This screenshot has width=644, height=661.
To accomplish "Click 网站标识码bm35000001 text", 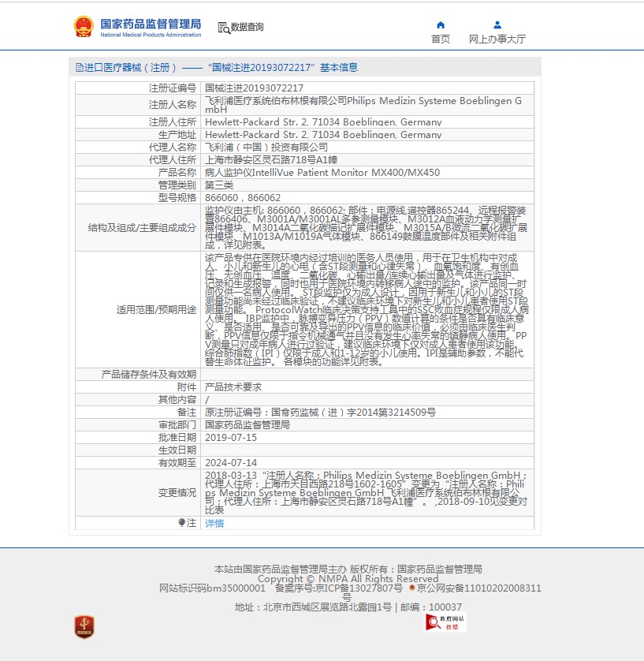I will click(x=212, y=588).
